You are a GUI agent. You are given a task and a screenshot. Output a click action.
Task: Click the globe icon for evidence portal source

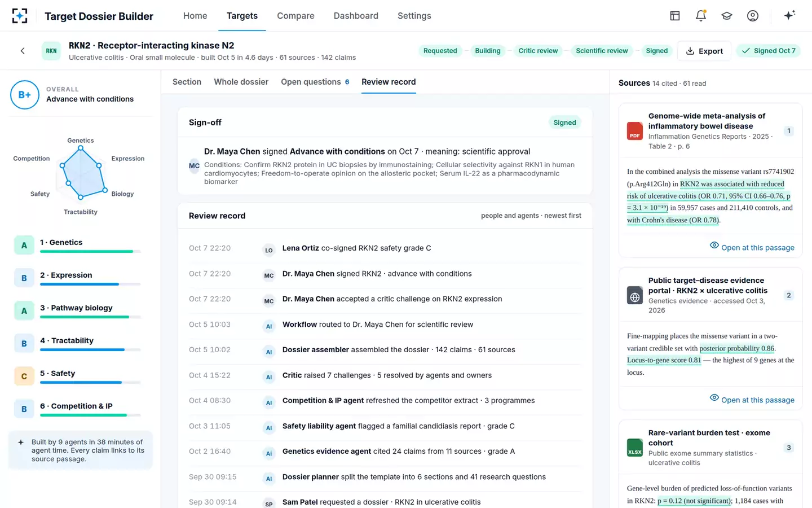pyautogui.click(x=635, y=295)
